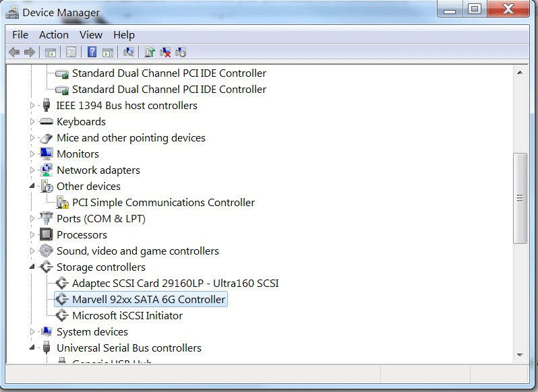Select the Monitors category icon
This screenshot has height=392, width=538.
(47, 154)
